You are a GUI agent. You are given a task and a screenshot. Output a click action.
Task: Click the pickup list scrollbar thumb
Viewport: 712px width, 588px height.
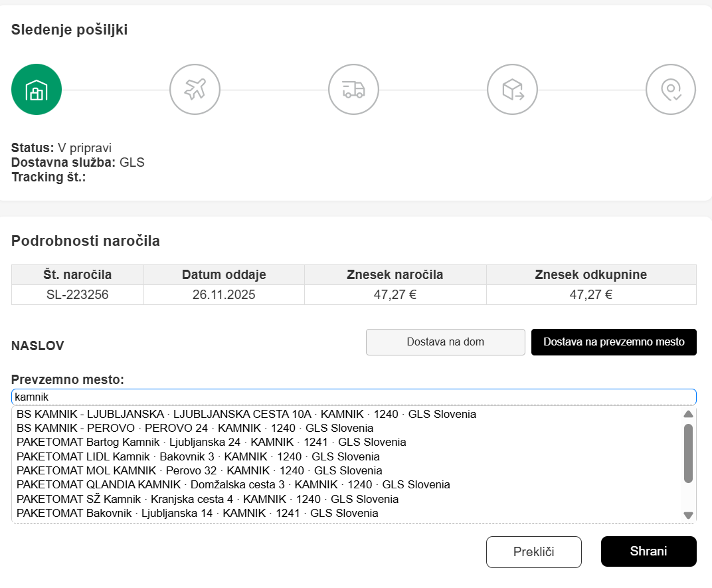point(688,453)
